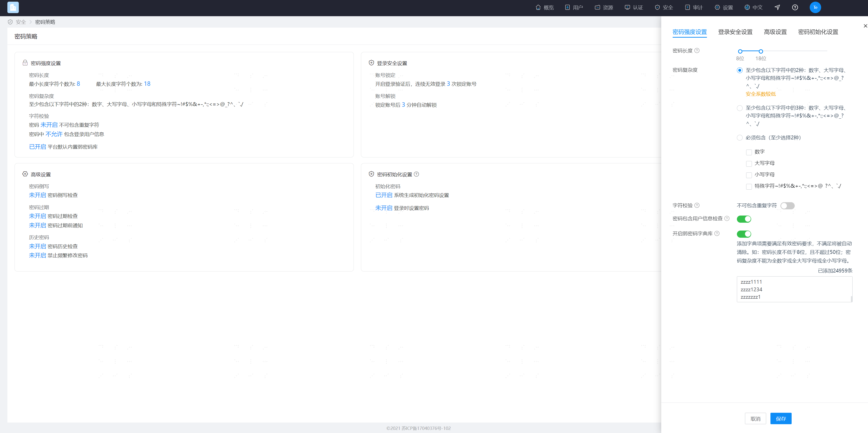The image size is (868, 433).
Task: Click help icon next to 密码包含用户信息检查
Action: click(x=727, y=218)
